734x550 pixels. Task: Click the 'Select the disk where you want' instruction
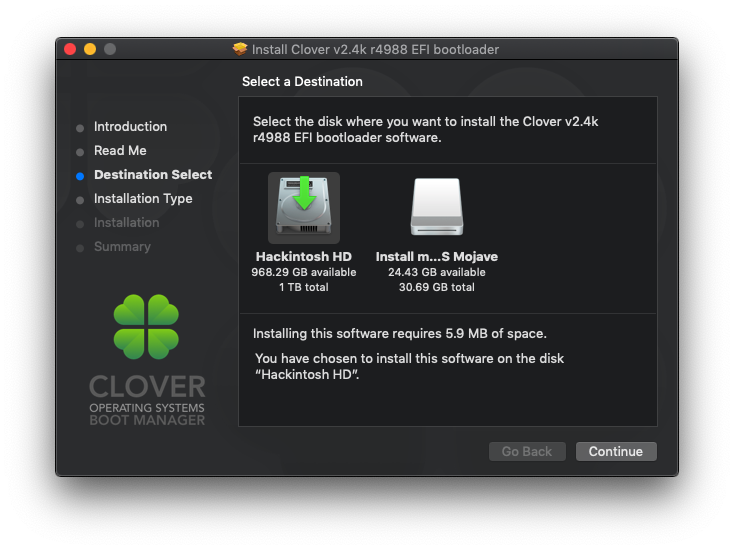point(426,129)
